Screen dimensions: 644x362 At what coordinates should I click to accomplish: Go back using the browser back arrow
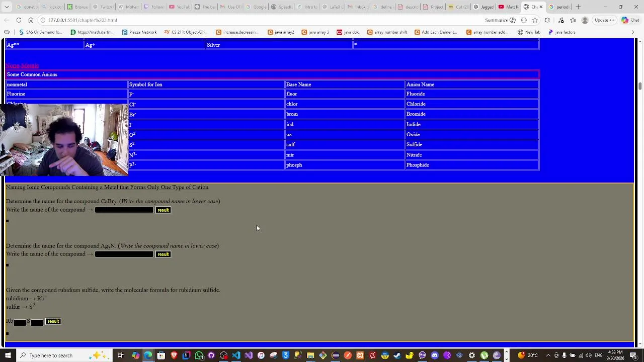coord(7,20)
